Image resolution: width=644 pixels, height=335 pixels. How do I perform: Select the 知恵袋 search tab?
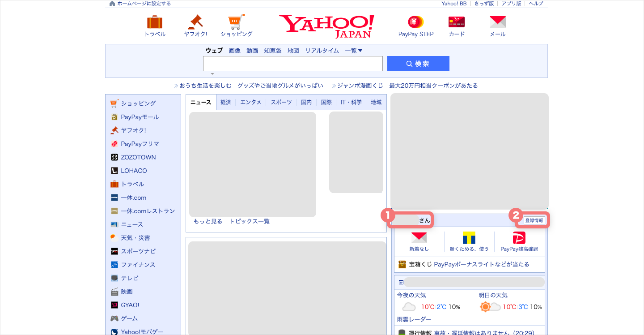(273, 51)
